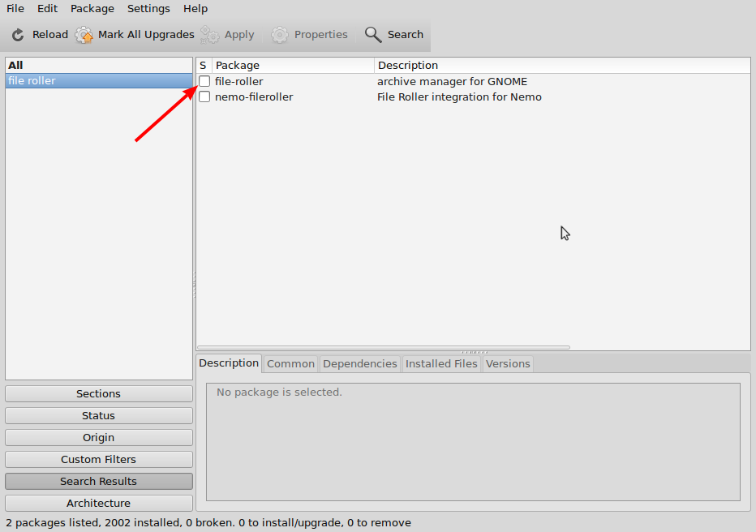This screenshot has width=756, height=532.
Task: Sort by the Description column header
Action: click(x=562, y=66)
